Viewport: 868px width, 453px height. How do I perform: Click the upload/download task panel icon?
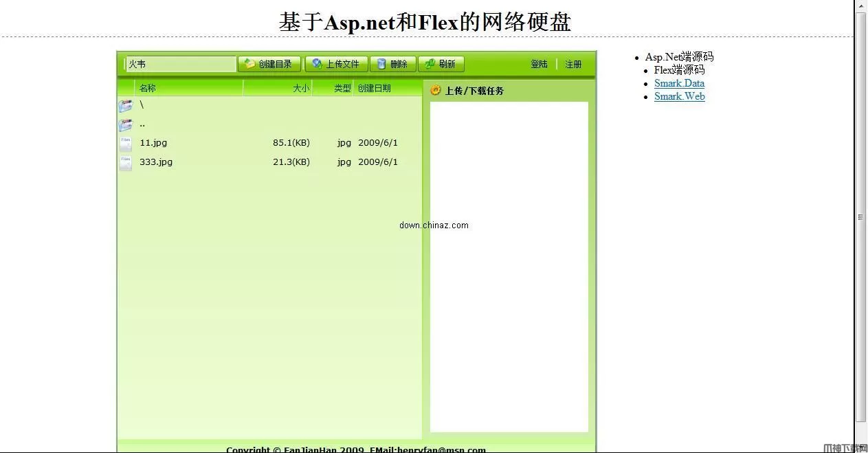pos(436,90)
